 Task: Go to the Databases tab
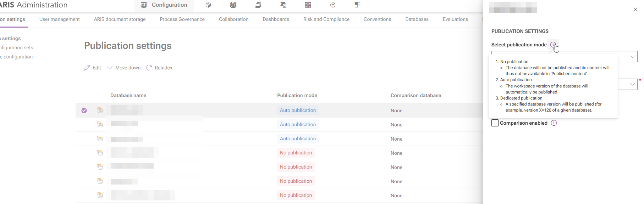click(x=417, y=19)
